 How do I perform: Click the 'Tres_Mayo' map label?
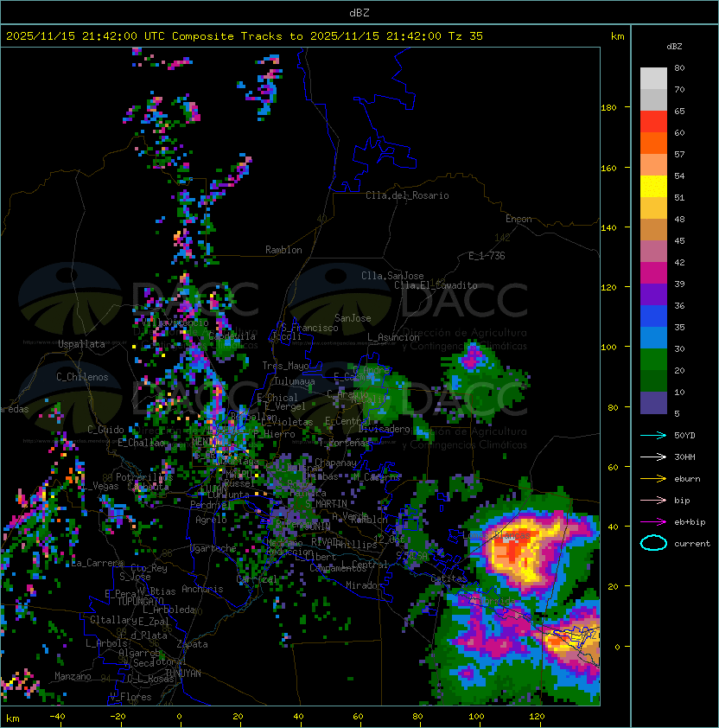tap(285, 366)
